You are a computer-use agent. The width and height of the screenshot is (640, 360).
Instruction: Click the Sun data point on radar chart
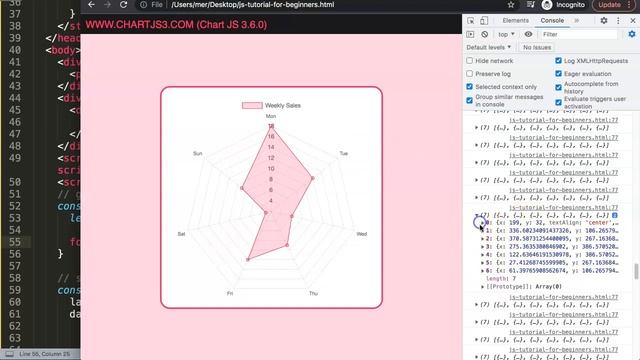242,188
